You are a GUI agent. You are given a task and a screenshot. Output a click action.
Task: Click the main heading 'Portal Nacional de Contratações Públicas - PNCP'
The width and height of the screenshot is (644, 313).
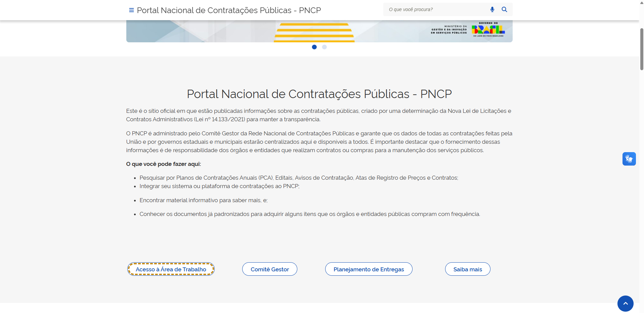tap(319, 94)
